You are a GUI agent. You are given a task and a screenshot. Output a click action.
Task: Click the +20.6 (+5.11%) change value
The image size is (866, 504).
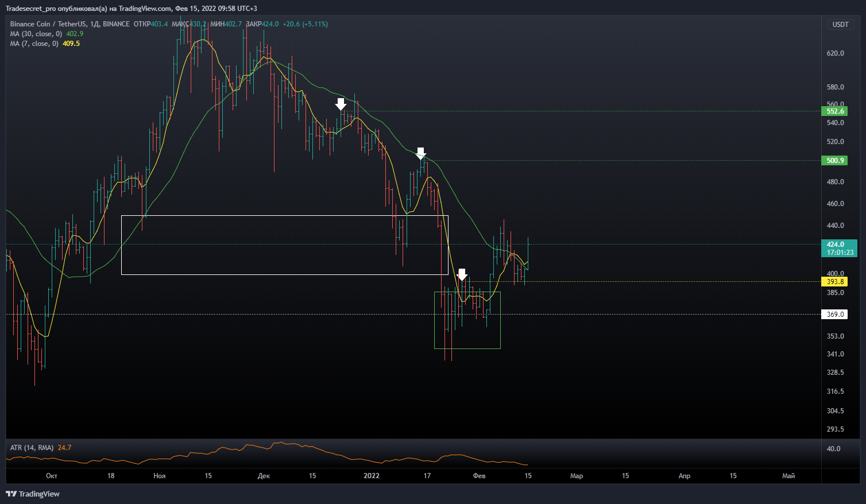306,24
